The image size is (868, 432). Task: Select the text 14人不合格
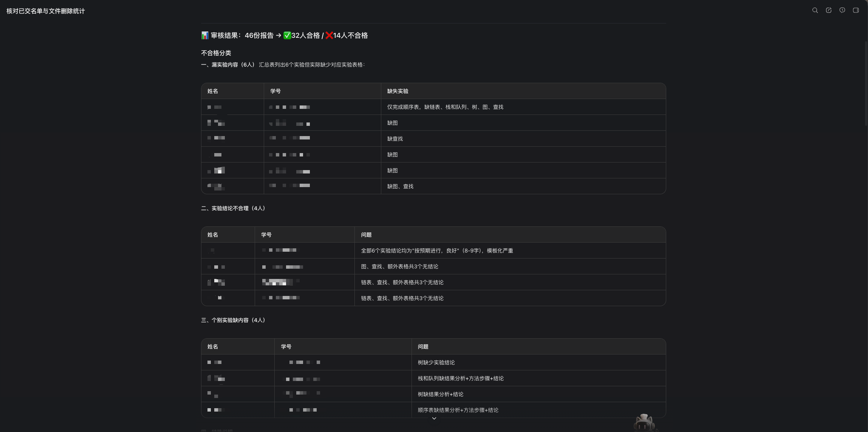tap(350, 36)
